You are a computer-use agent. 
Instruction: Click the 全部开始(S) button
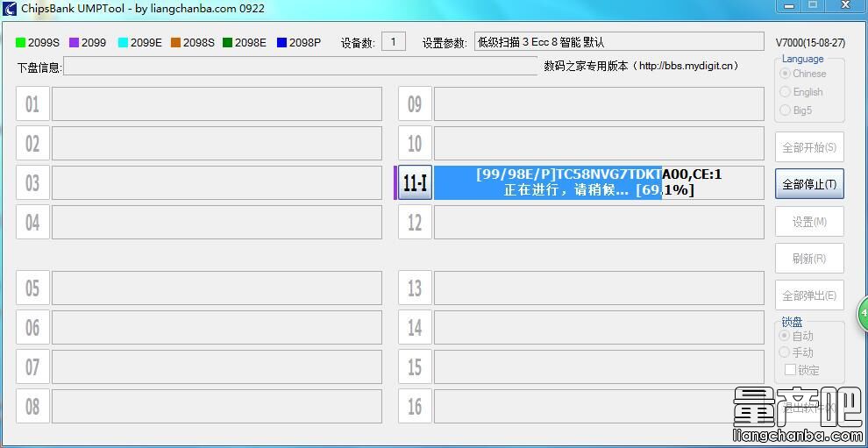tap(809, 147)
